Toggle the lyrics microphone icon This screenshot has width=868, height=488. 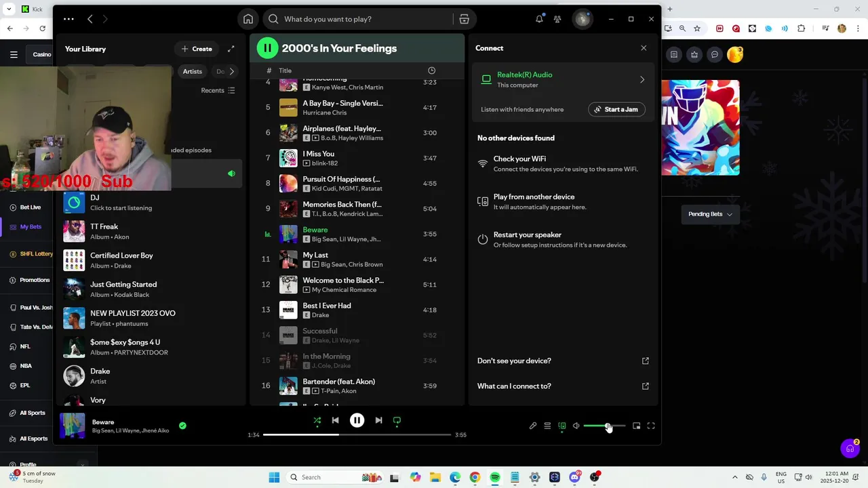pyautogui.click(x=533, y=426)
